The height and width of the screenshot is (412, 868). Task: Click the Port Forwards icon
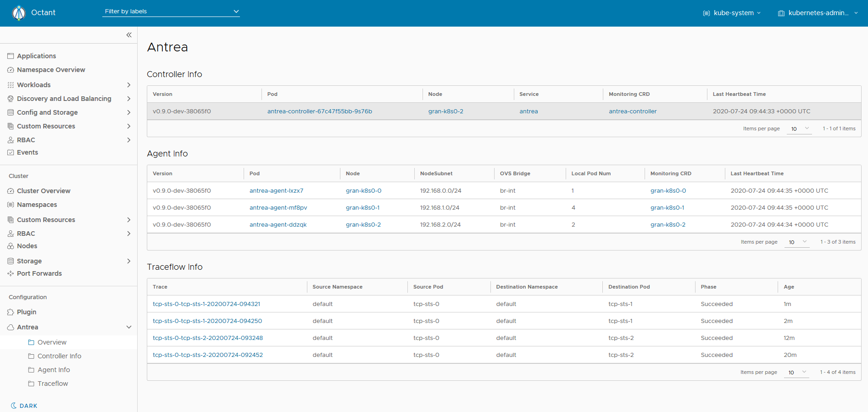point(11,273)
